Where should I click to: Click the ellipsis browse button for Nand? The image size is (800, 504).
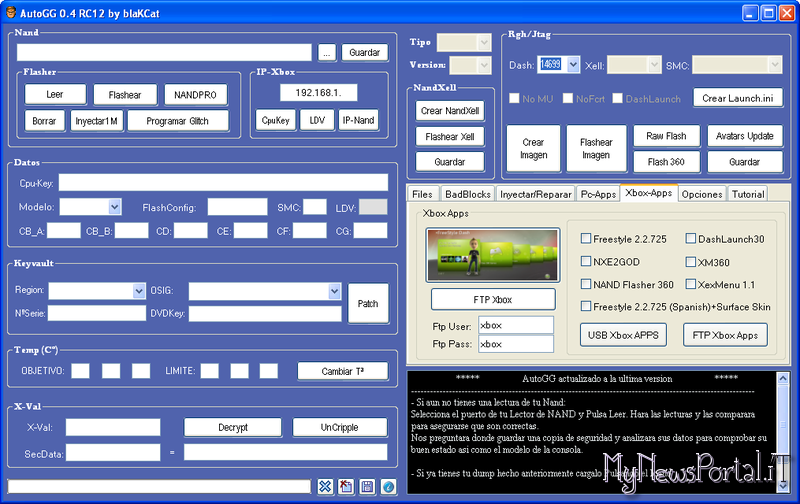click(327, 53)
